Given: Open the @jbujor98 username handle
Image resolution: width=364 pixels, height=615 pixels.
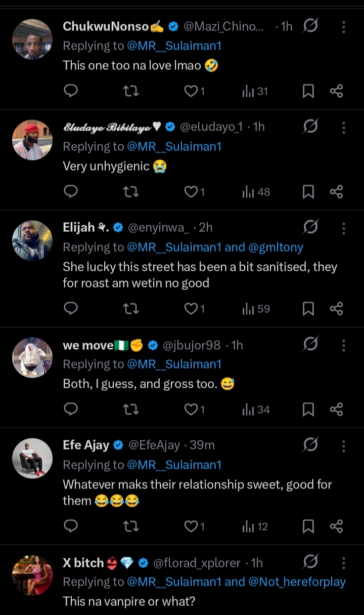Looking at the screenshot, I should coord(192,345).
